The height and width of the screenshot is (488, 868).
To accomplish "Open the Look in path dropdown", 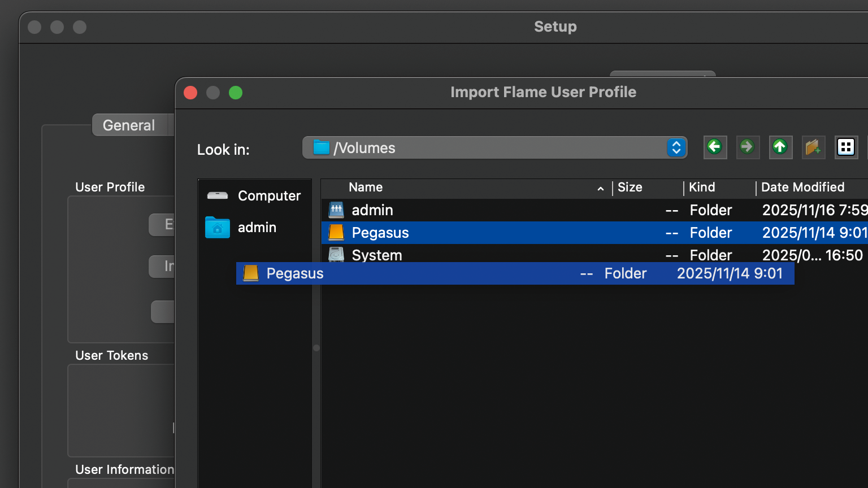I will (486, 148).
